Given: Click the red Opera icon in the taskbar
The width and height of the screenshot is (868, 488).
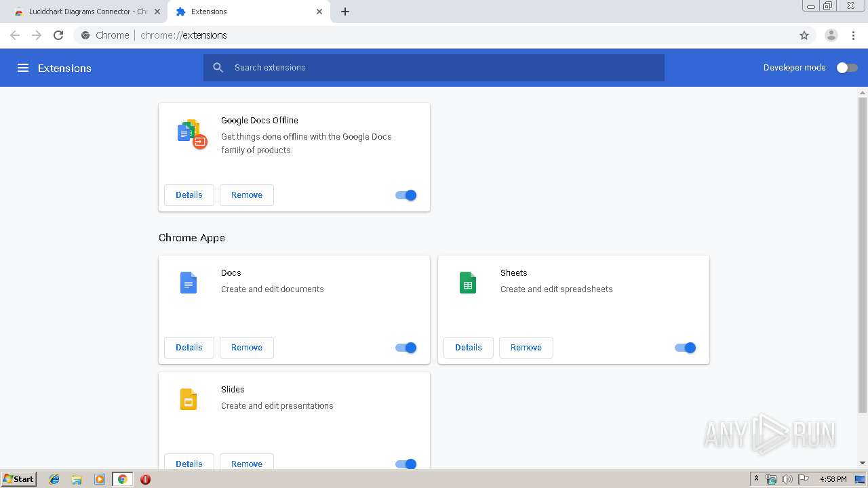Looking at the screenshot, I should tap(145, 479).
